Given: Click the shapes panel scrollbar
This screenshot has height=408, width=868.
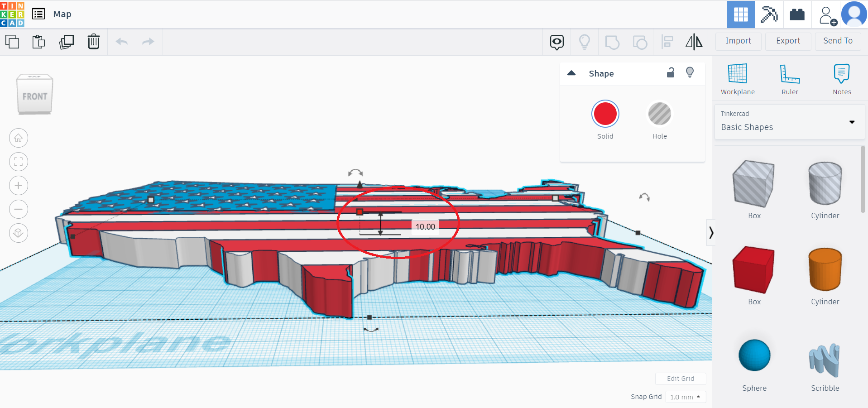Looking at the screenshot, I should coord(863,179).
